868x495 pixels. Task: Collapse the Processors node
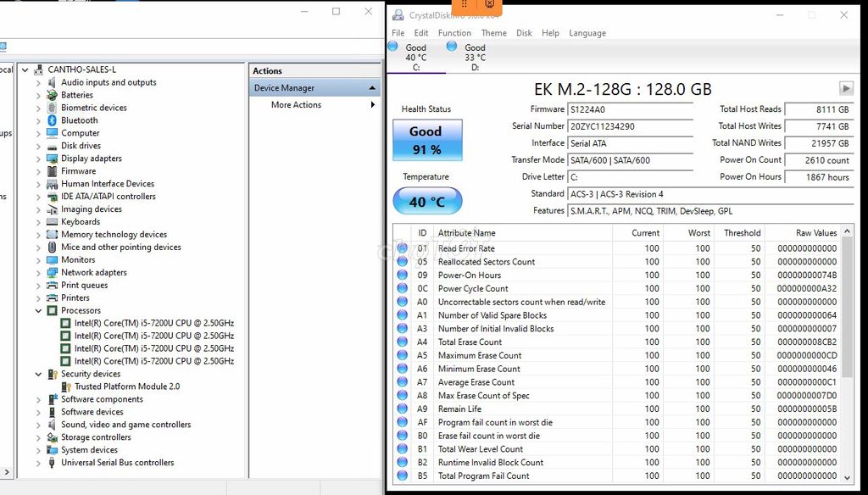pyautogui.click(x=38, y=310)
